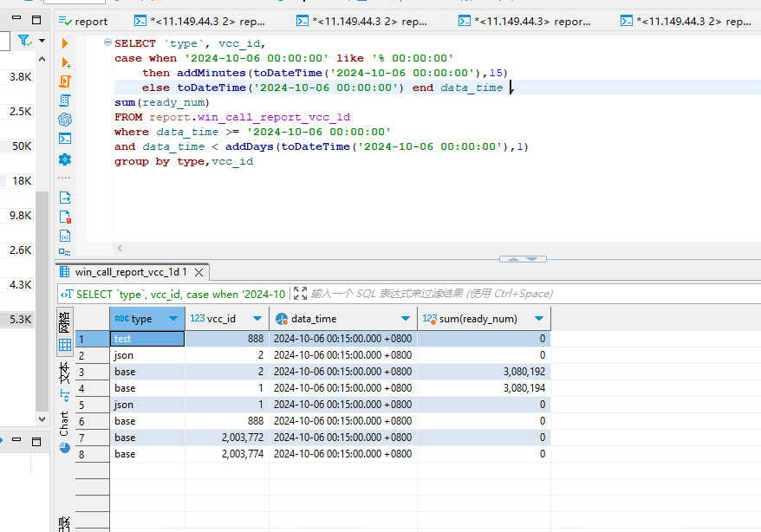This screenshot has width=761, height=532.
Task: Switch results to grid view
Action: [x=65, y=345]
